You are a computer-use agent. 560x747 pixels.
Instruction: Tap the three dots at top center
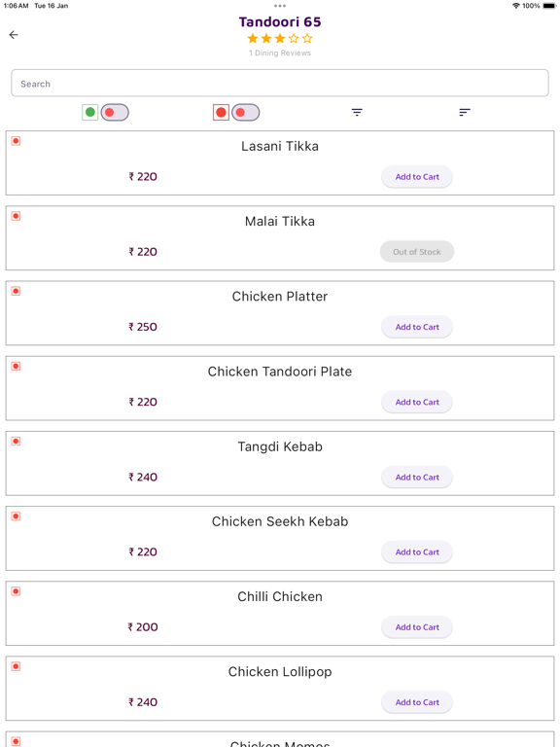pos(280,6)
